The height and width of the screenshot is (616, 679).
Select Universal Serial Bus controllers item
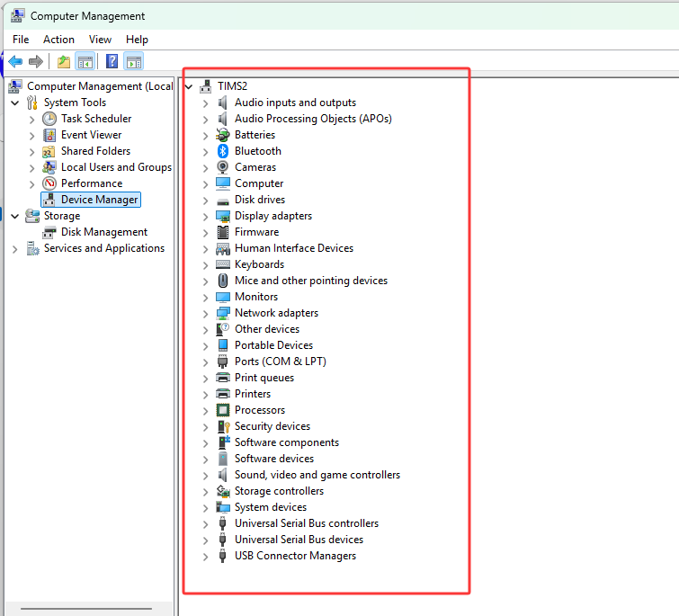tap(306, 523)
